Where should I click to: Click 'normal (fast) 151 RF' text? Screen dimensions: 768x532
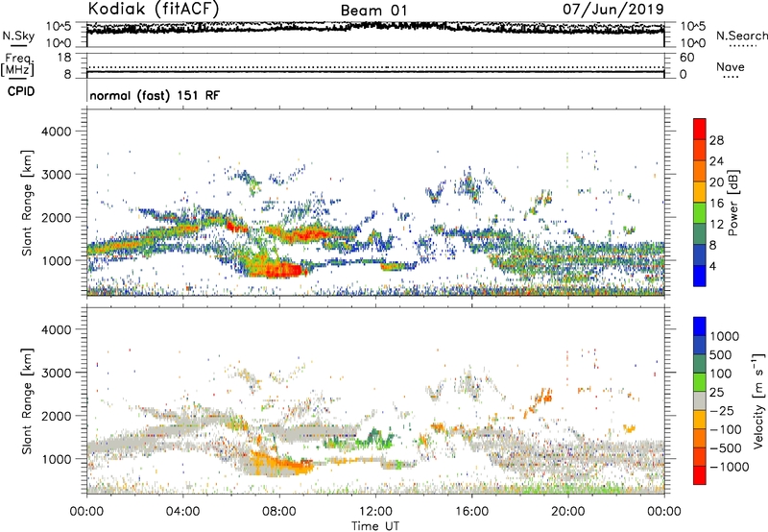(155, 95)
